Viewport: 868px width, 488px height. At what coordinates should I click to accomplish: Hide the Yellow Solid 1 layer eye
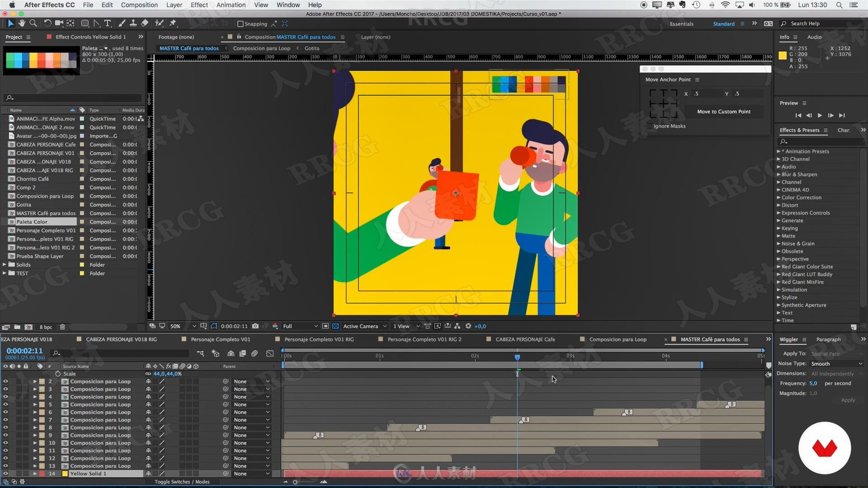tap(5, 474)
